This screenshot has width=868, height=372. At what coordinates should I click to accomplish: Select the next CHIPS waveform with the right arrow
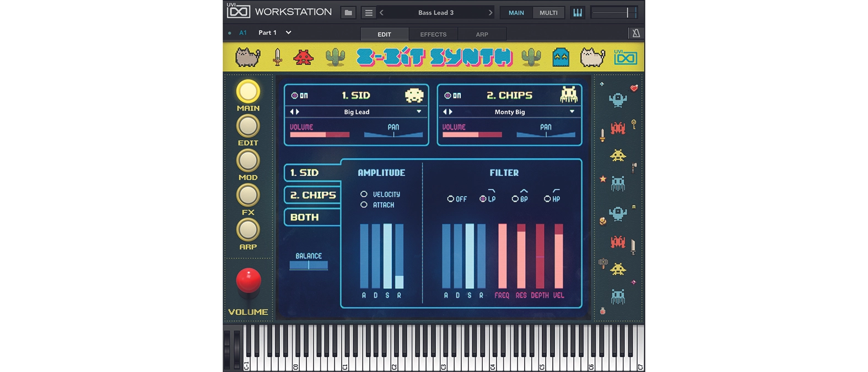(x=451, y=112)
